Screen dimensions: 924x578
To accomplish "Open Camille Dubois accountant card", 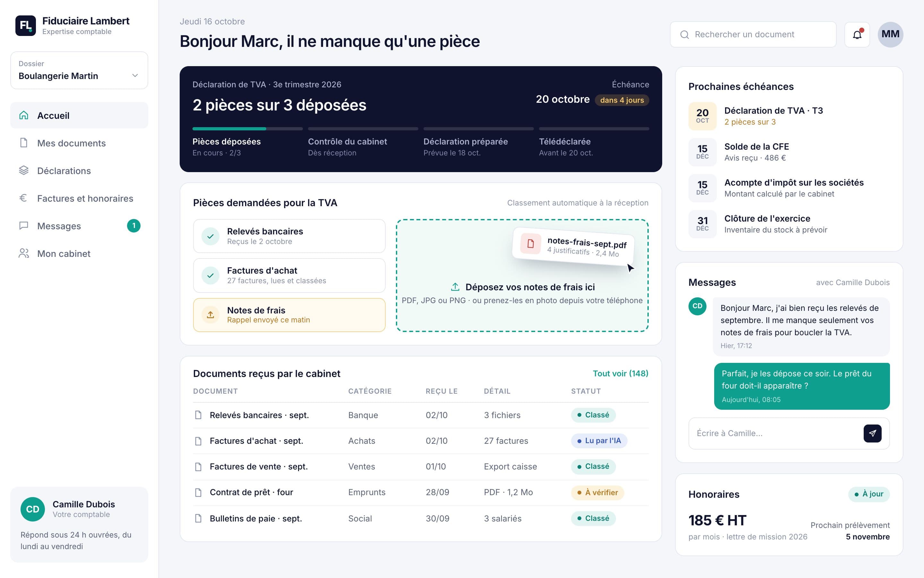I will pyautogui.click(x=79, y=524).
